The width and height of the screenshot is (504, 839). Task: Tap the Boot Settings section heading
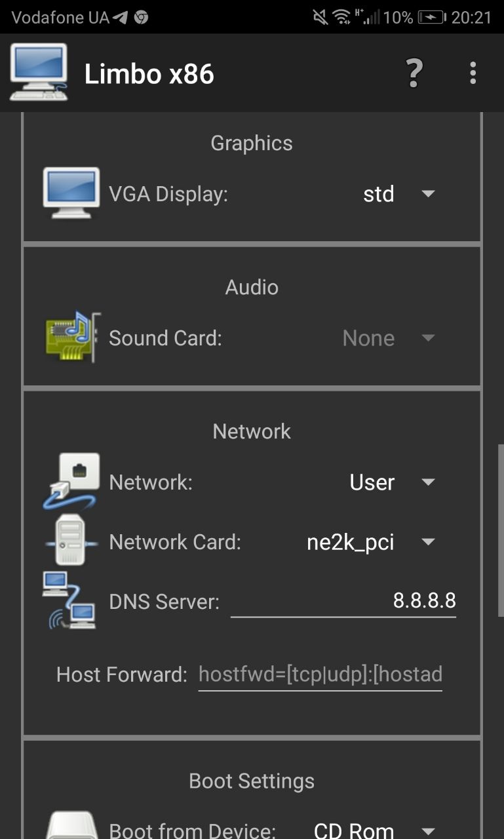(x=252, y=781)
